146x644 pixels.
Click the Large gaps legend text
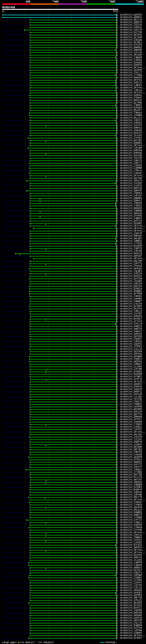pos(10,642)
